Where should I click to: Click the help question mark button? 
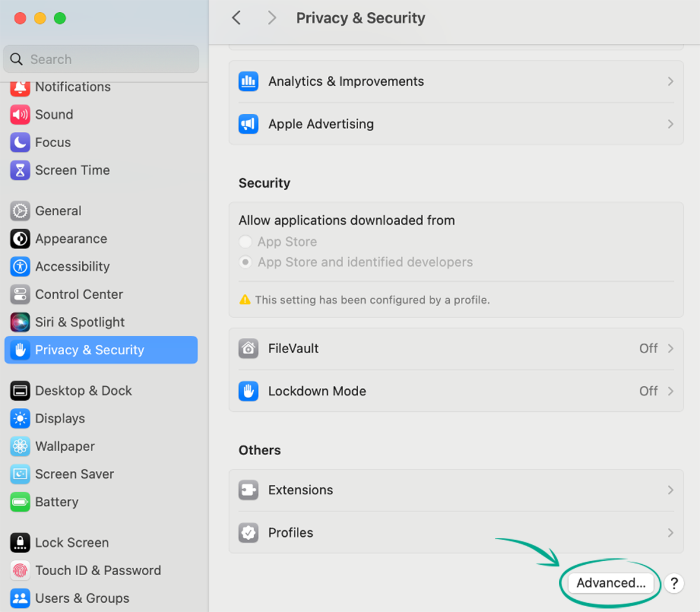[674, 583]
